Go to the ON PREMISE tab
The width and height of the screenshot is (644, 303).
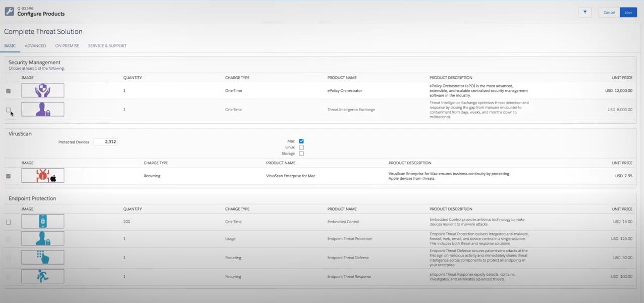[x=67, y=45]
